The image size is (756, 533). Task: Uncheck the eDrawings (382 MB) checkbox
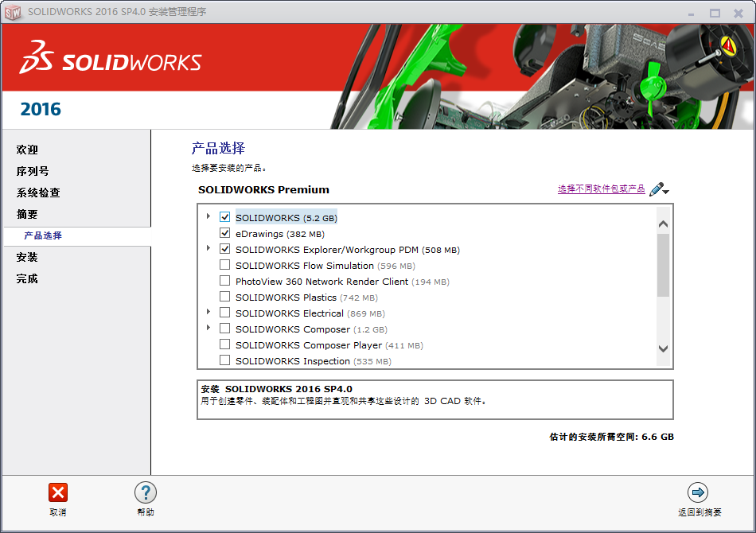[224, 233]
